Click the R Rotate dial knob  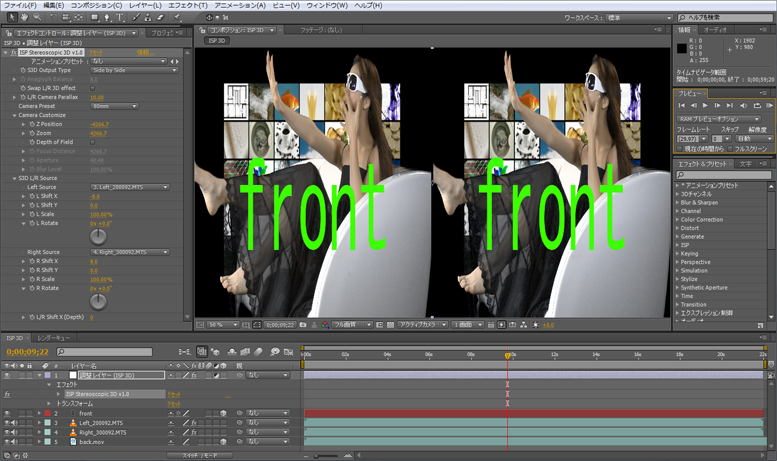(98, 301)
